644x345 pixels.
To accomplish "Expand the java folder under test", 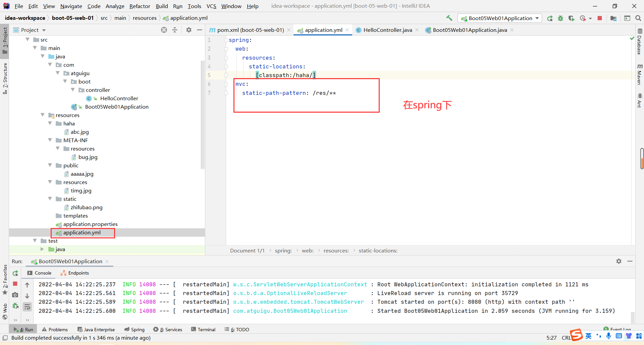I will tap(42, 249).
